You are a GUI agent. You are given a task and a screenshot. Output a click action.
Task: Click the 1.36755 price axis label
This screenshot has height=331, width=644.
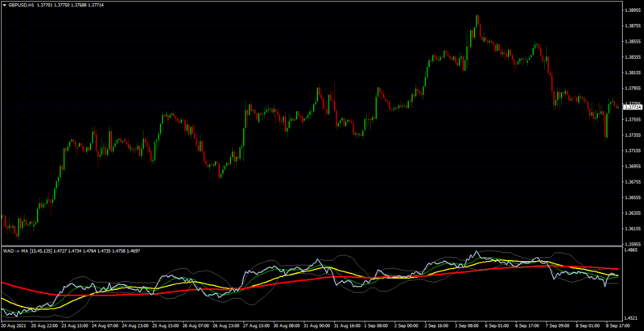(633, 182)
